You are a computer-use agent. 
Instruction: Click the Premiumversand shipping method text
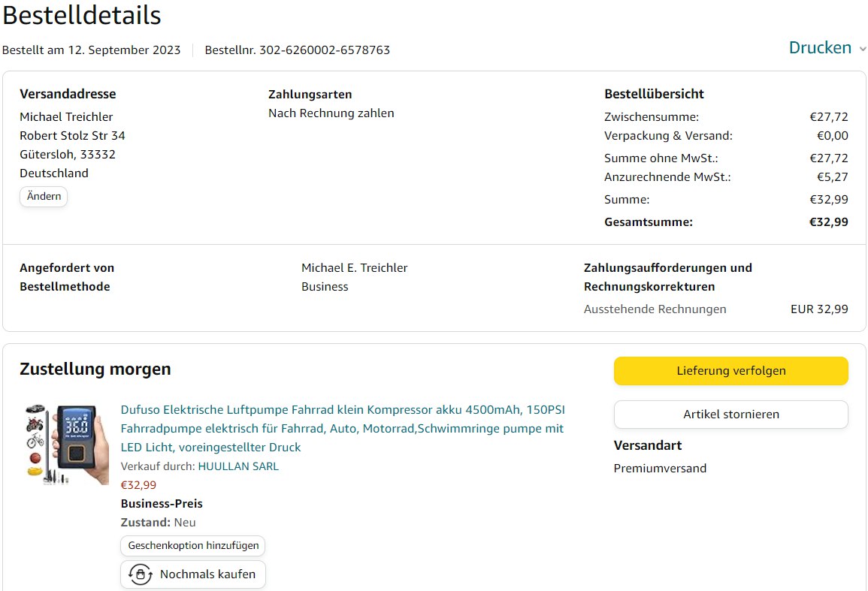tap(660, 469)
